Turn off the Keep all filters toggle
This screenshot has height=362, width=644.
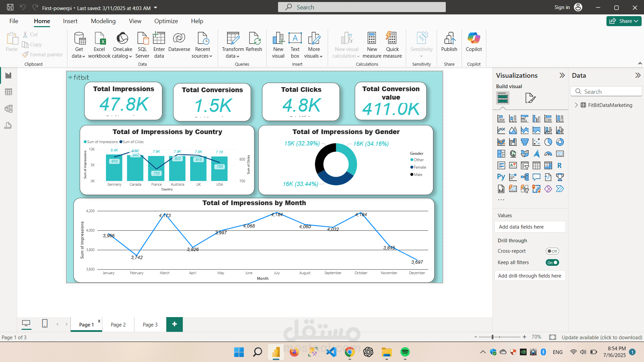click(x=552, y=262)
